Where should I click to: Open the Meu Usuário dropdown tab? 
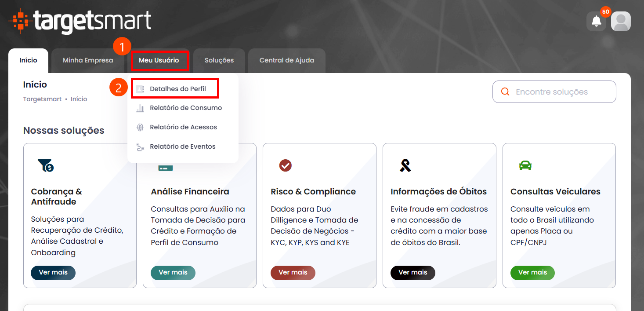(159, 60)
